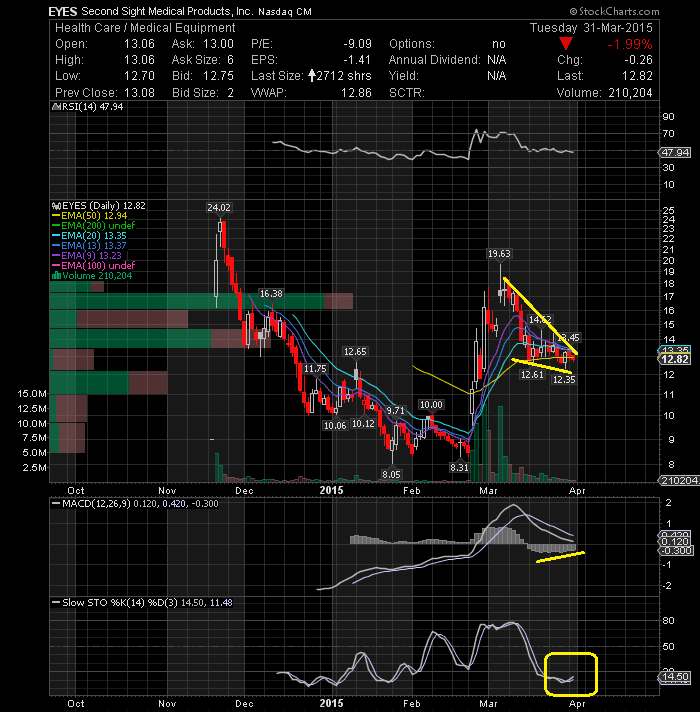Click the Chg value '-0.26'

click(638, 60)
